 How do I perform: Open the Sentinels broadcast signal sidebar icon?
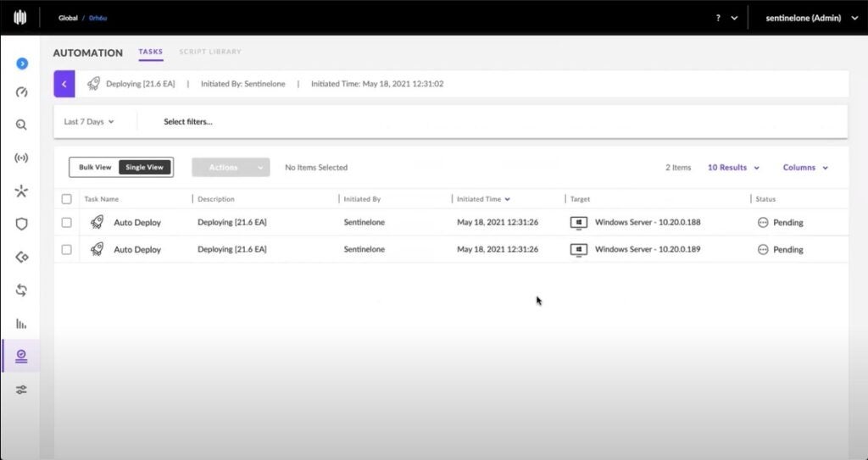(x=21, y=158)
